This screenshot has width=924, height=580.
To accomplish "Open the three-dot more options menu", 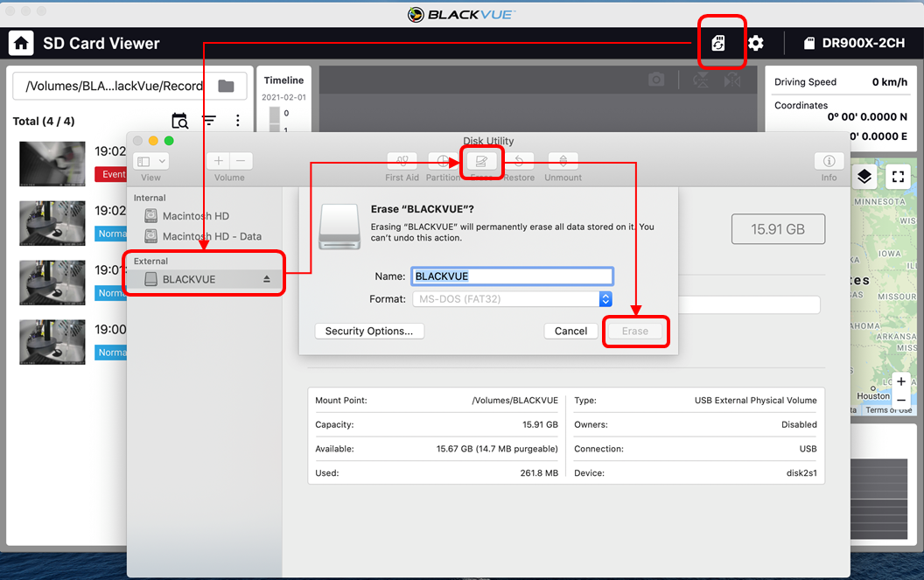I will (x=237, y=121).
